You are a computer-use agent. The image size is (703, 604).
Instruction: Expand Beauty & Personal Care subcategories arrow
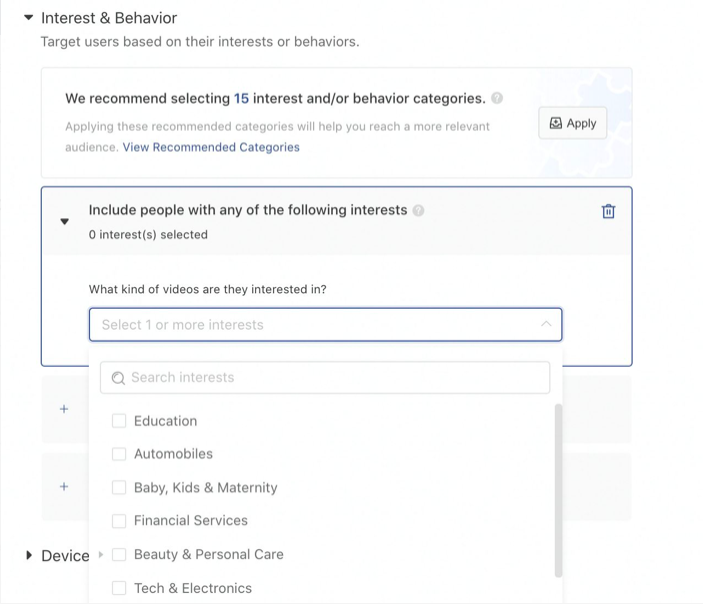click(101, 555)
